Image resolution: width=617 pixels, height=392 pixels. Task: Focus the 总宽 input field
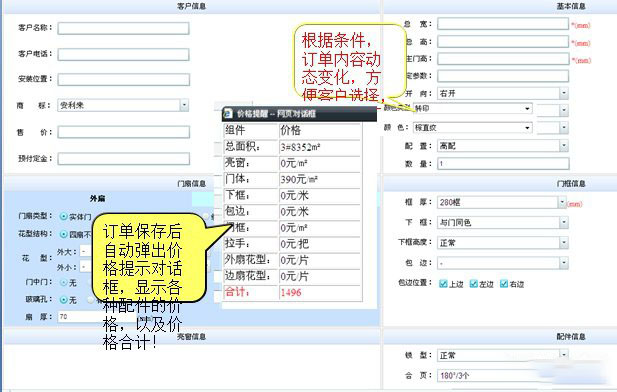click(503, 24)
